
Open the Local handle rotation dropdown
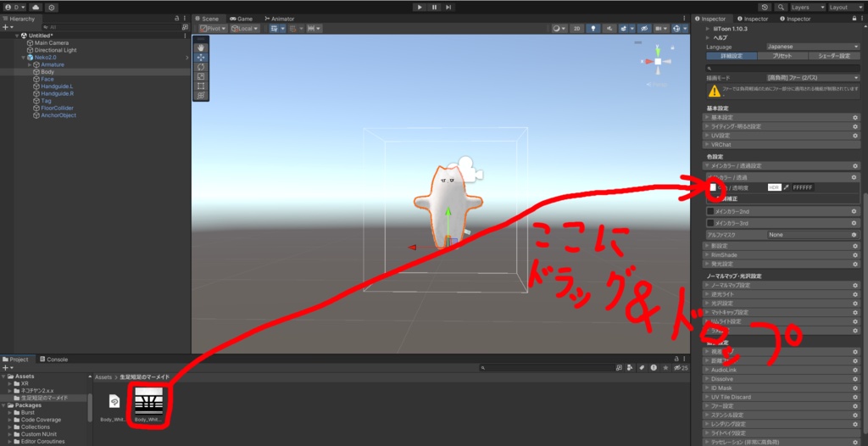click(245, 28)
